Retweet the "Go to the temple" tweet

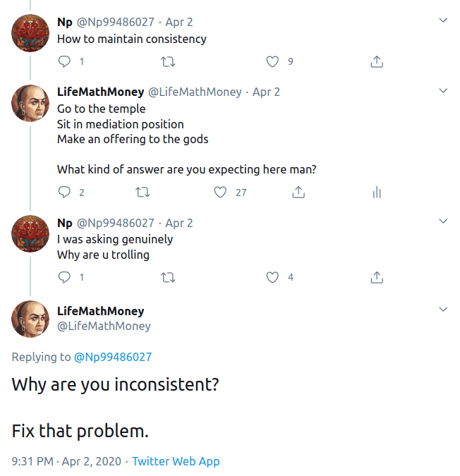[142, 192]
